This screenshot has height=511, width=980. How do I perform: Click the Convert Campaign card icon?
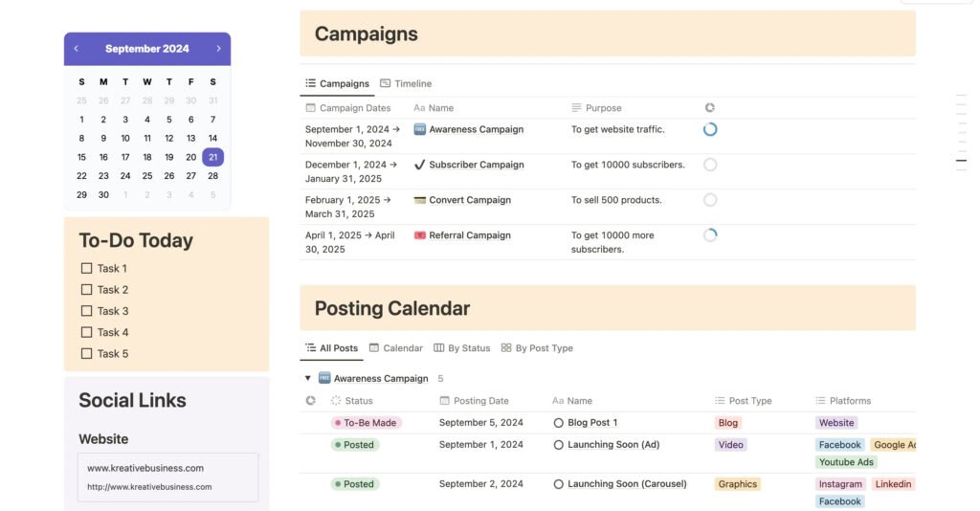point(419,200)
